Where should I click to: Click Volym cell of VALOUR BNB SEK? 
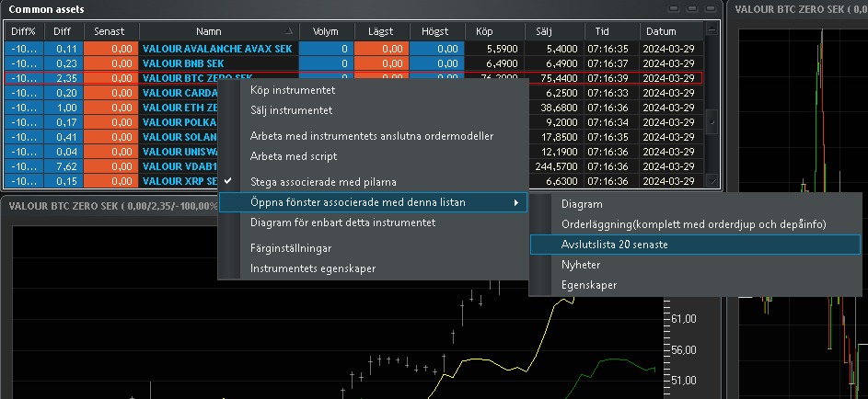[327, 63]
